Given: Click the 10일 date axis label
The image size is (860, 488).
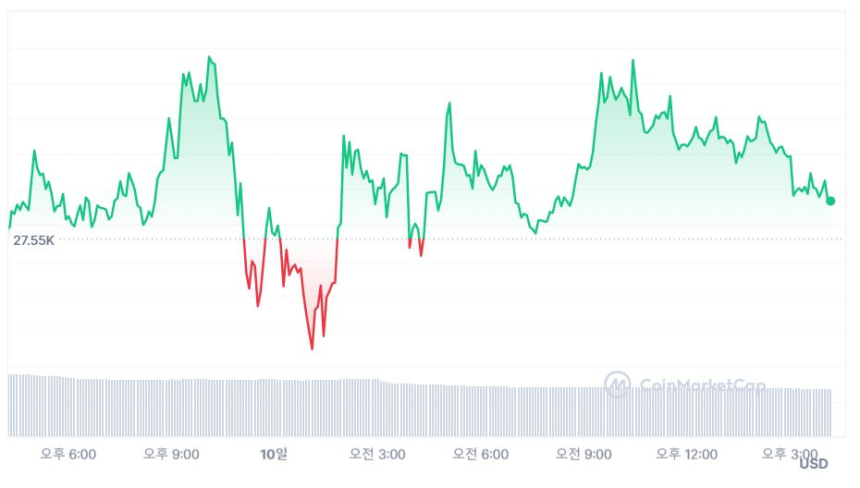Looking at the screenshot, I should point(274,454).
